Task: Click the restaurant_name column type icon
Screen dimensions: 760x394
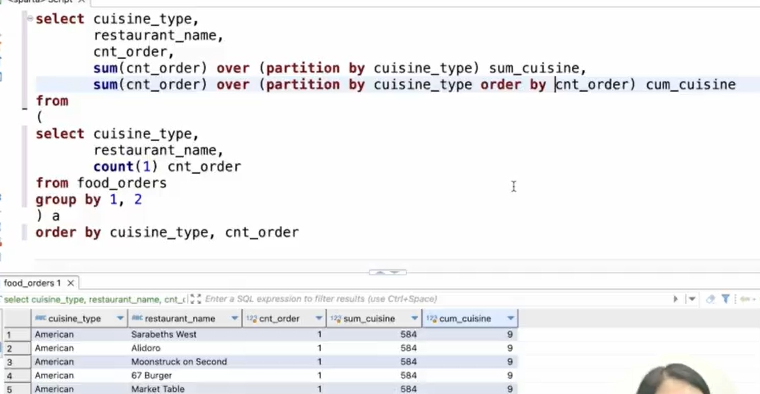Action: tap(137, 318)
